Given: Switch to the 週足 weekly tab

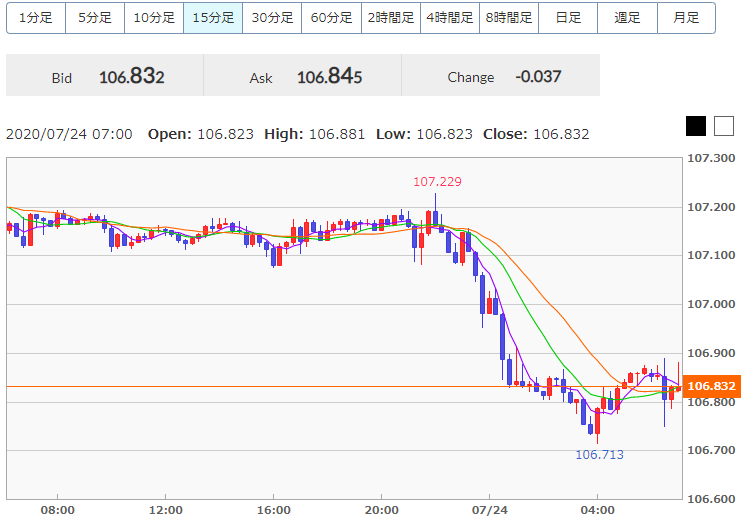Looking at the screenshot, I should 627,18.
